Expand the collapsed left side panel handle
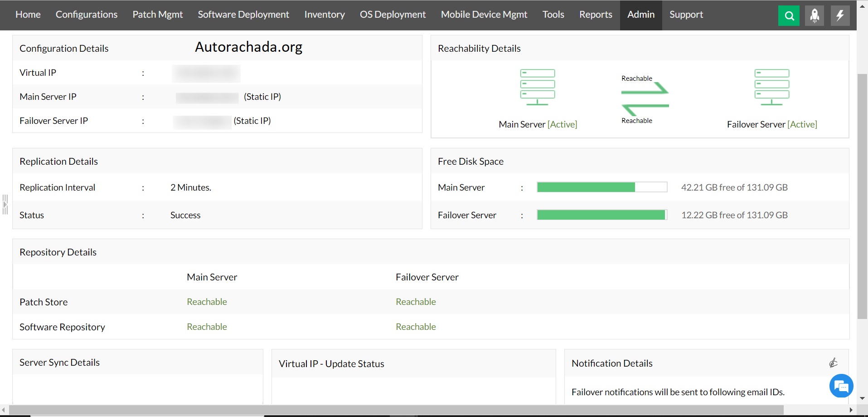The width and height of the screenshot is (868, 417). point(5,205)
